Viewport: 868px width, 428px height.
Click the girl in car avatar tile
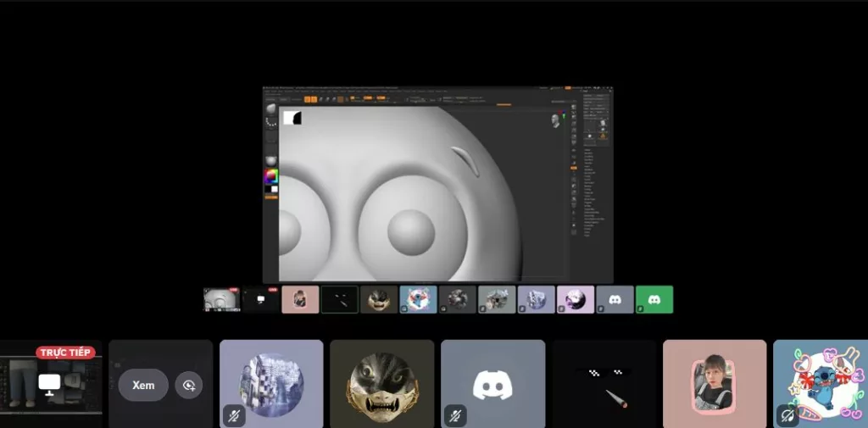click(x=714, y=384)
